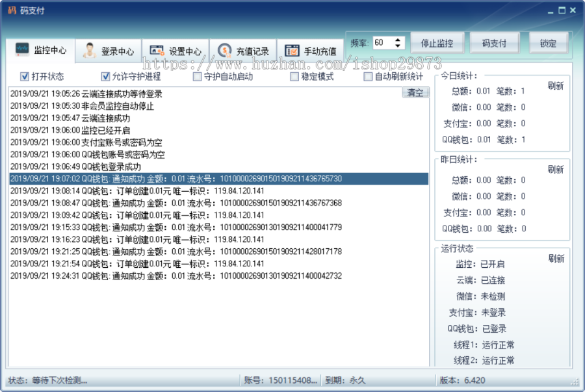Click the 登录中心 person icon
Viewport: 585px width, 392px height.
(89, 50)
